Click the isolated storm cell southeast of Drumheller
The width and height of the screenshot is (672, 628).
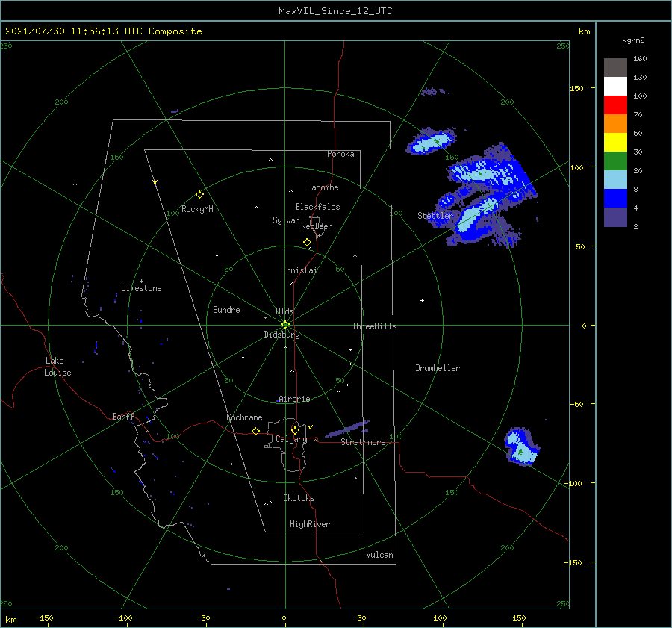tap(522, 447)
